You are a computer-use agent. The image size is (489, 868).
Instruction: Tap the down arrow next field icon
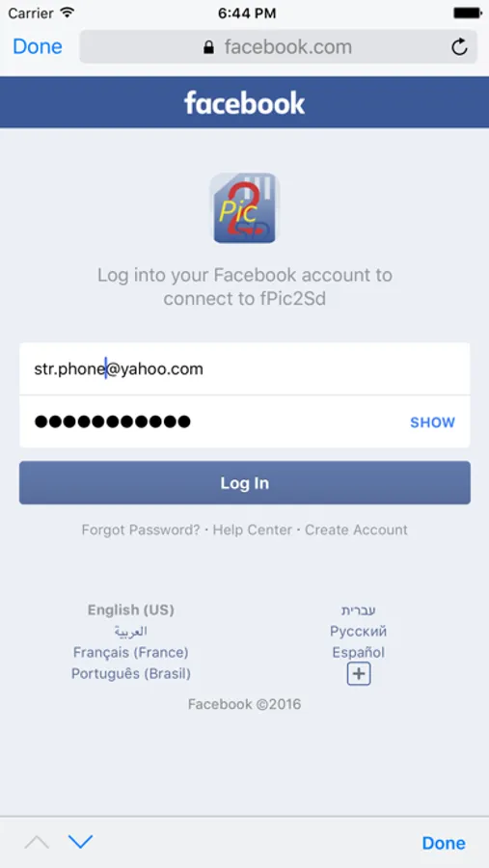pyautogui.click(x=80, y=843)
